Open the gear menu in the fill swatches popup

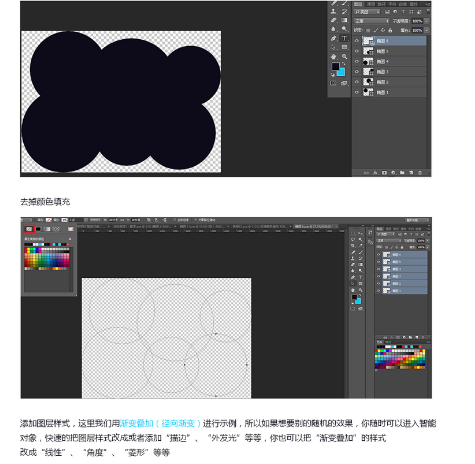pos(70,239)
